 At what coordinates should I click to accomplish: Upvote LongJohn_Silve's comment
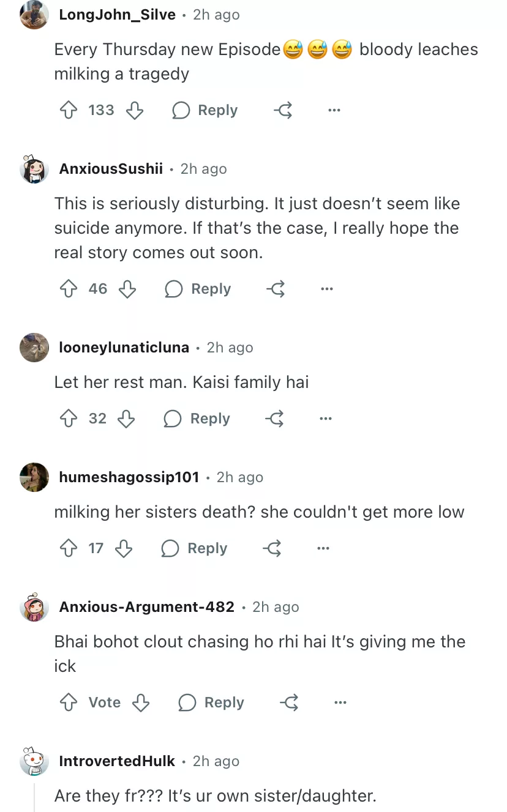[x=67, y=110]
